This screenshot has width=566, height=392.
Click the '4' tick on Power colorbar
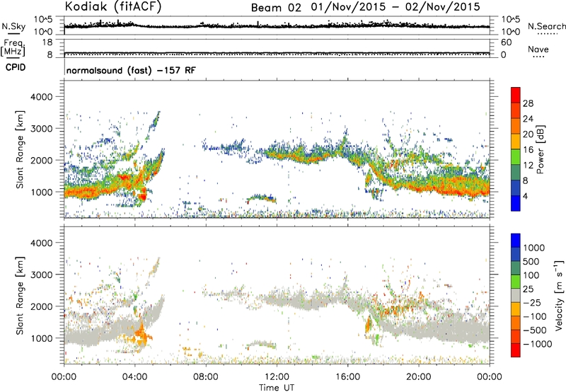click(x=525, y=196)
